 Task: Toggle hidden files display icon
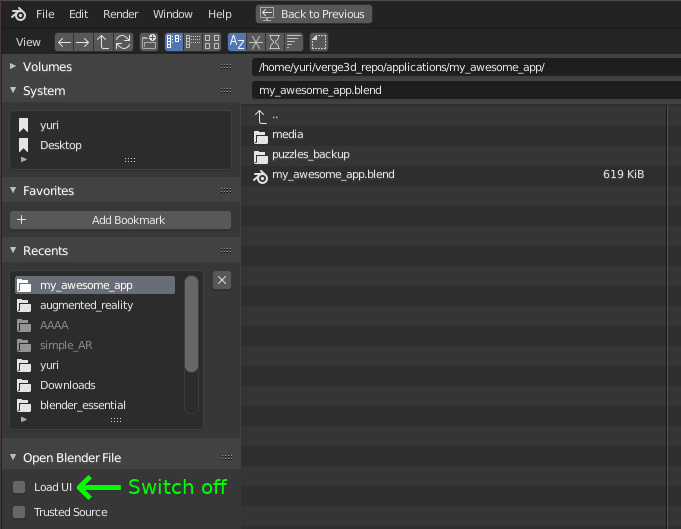point(319,42)
